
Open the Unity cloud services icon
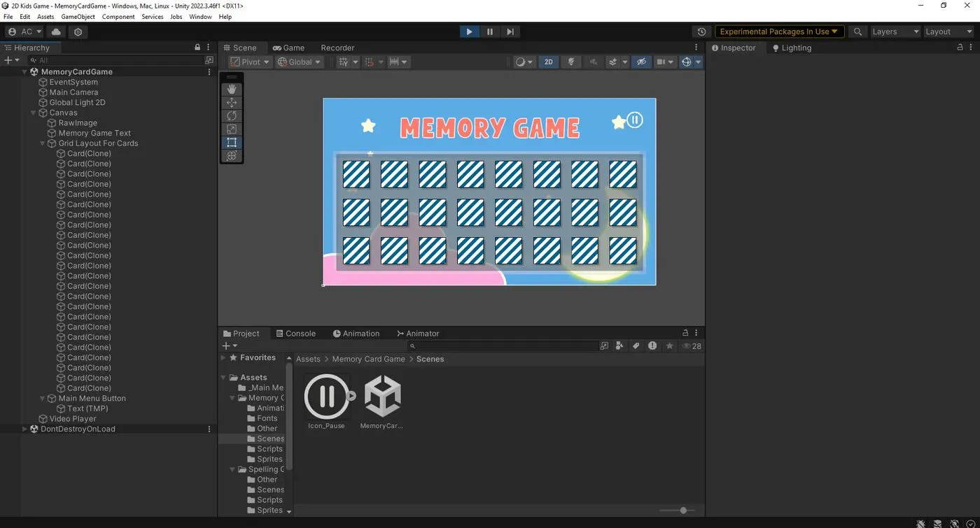56,31
